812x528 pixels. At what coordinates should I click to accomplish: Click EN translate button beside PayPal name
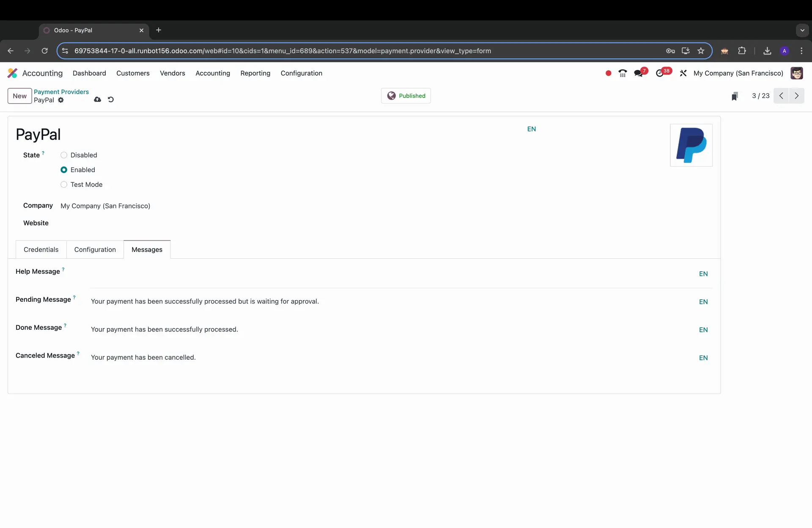[x=532, y=129]
